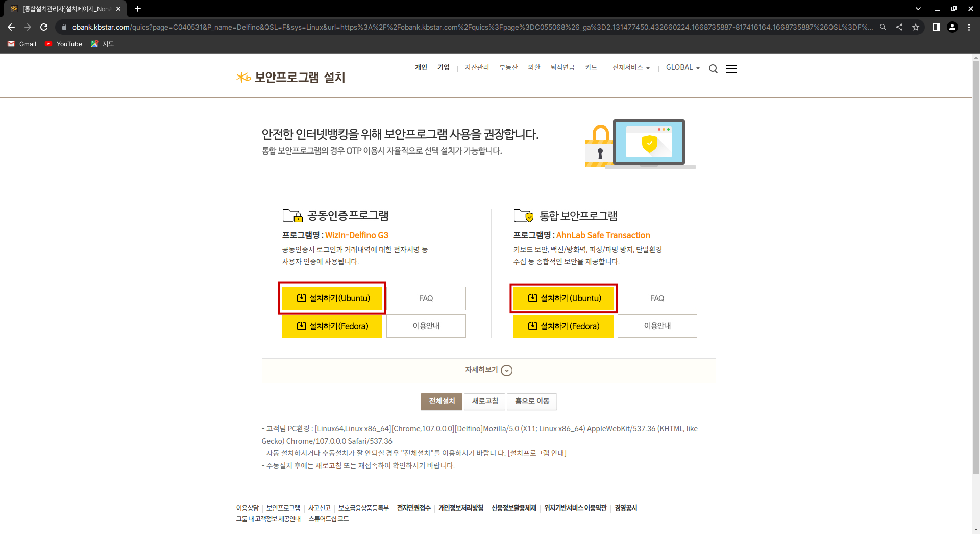Select the 카드 menu item
980x534 pixels.
click(591, 67)
